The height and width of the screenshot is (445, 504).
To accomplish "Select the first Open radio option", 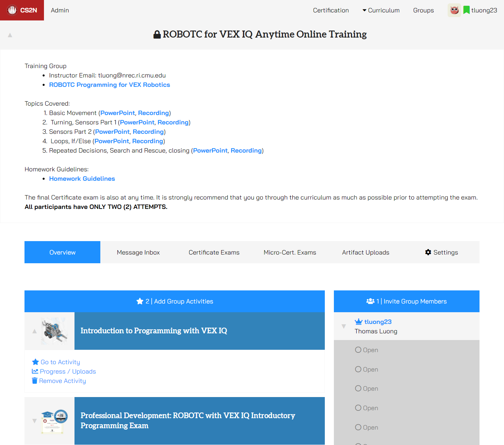I will [358, 350].
